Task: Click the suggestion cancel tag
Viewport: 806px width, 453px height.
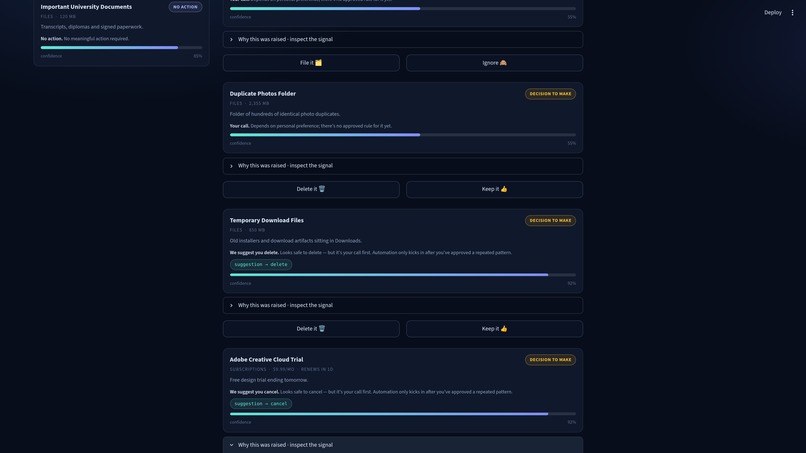Action: click(x=261, y=404)
